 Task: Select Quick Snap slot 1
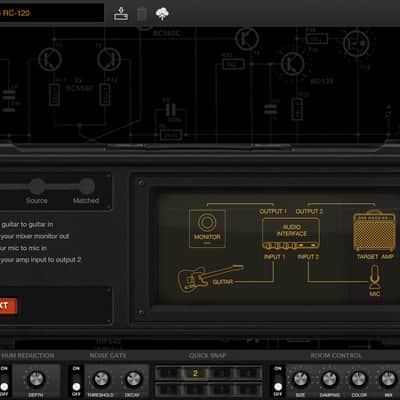169,373
